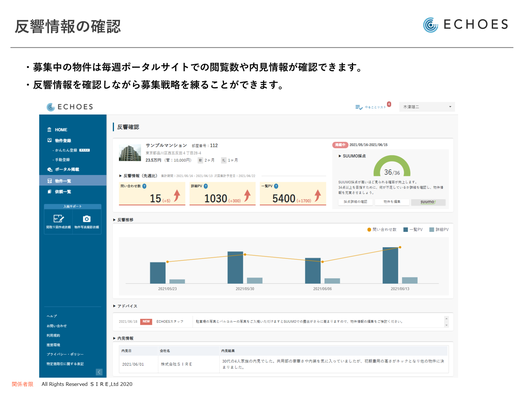The image size is (524, 393).
Task: Click the red NEW badge in advice row
Action: (146, 321)
